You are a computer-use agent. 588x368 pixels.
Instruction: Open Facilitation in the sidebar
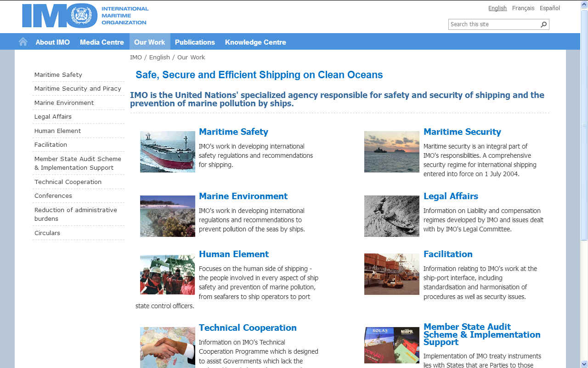51,145
